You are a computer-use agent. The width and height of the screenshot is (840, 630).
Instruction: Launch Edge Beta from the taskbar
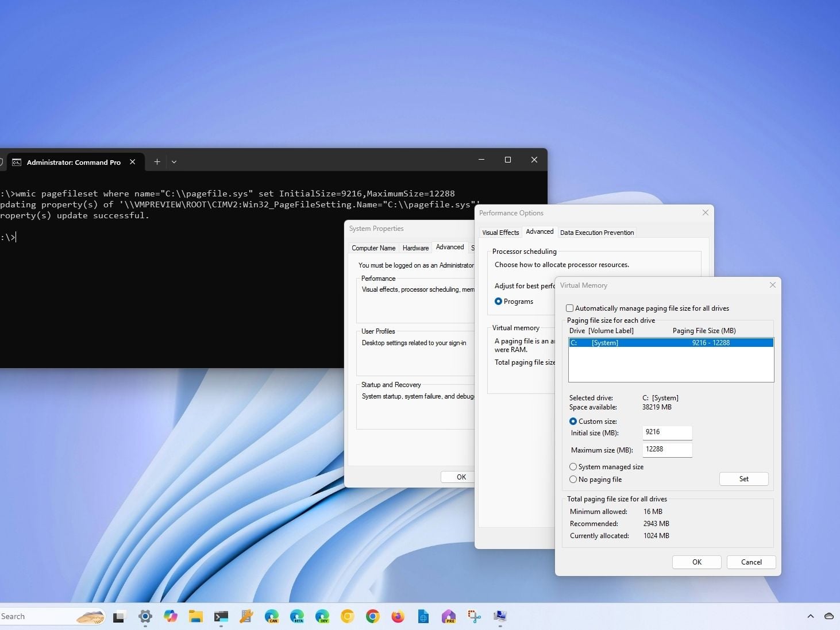point(297,617)
